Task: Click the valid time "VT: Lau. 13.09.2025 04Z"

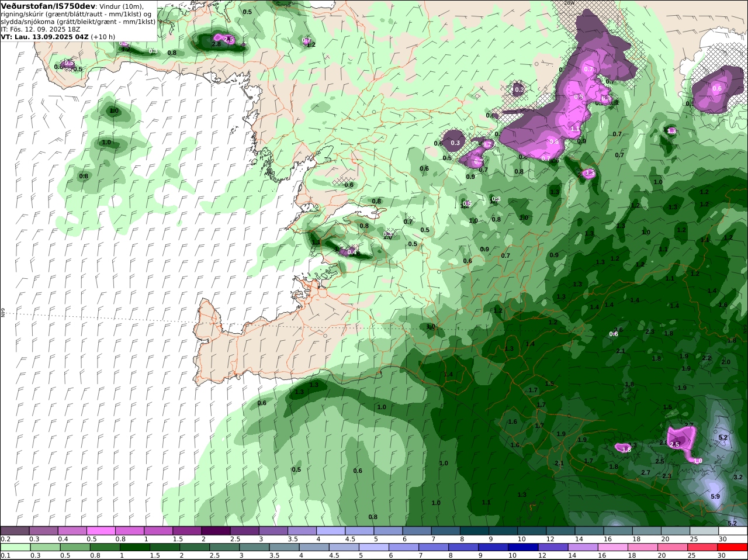Action: [45, 36]
